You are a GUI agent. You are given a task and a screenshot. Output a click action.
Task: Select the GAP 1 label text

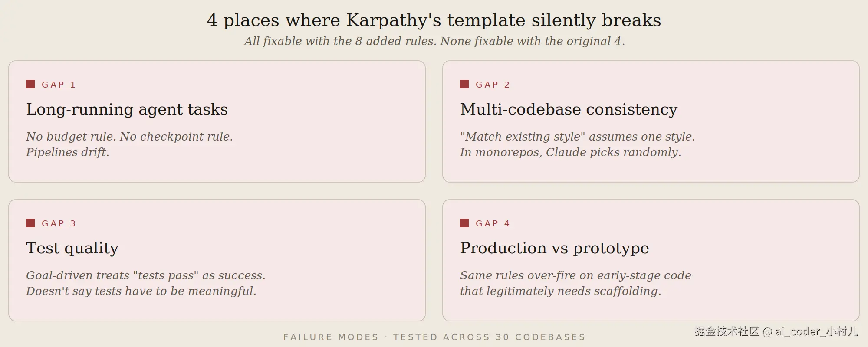click(59, 85)
